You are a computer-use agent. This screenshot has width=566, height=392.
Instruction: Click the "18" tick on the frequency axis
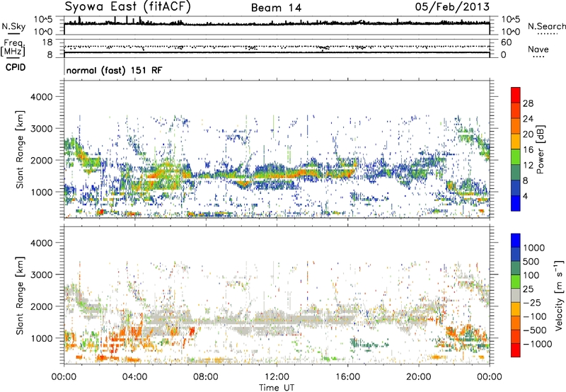click(x=47, y=42)
